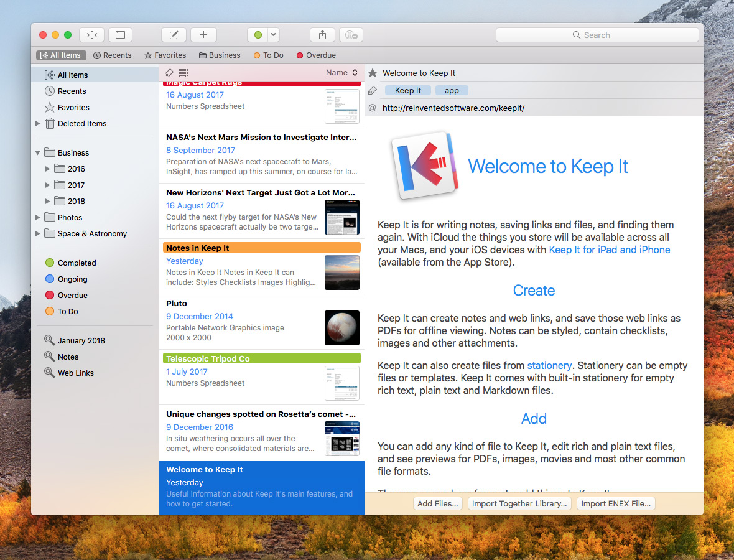Open Favorites star icon in sidebar
Screen dimensions: 734x560
tap(50, 107)
